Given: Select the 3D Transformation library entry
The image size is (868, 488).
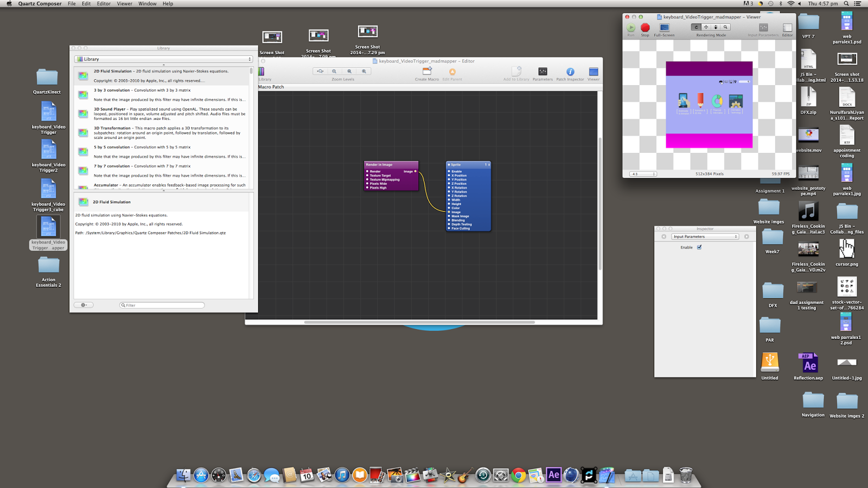Looking at the screenshot, I should click(164, 133).
